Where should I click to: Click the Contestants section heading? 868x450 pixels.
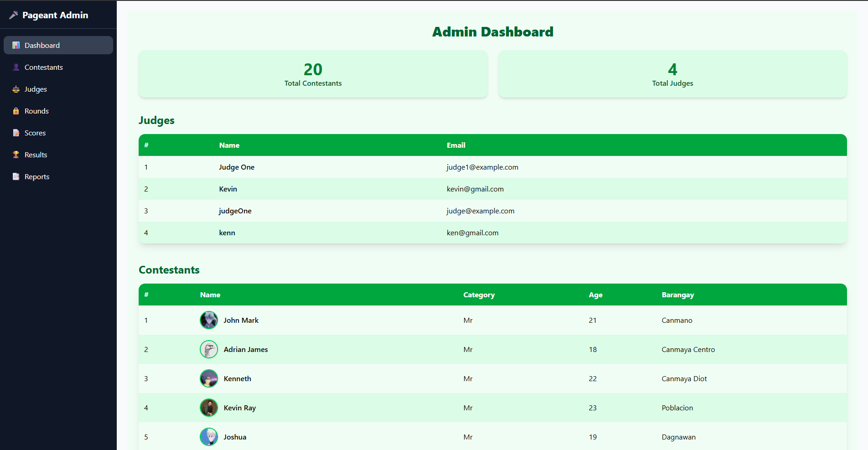pyautogui.click(x=169, y=270)
